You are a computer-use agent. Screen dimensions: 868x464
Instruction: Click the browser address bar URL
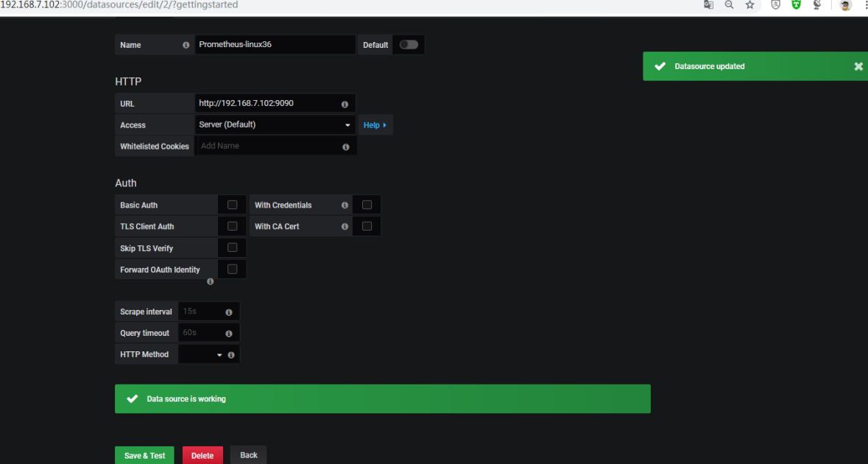[119, 5]
